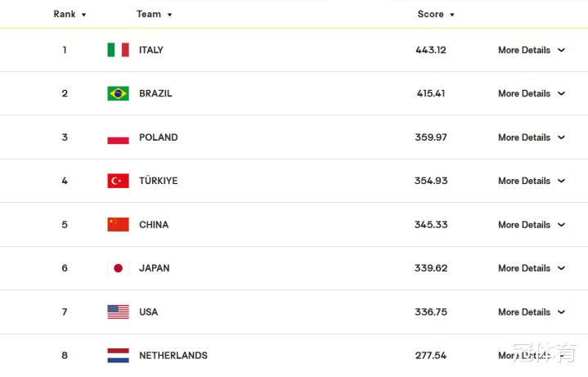This screenshot has height=377, width=588.
Task: Expand More Details for Italy
Action: click(532, 50)
